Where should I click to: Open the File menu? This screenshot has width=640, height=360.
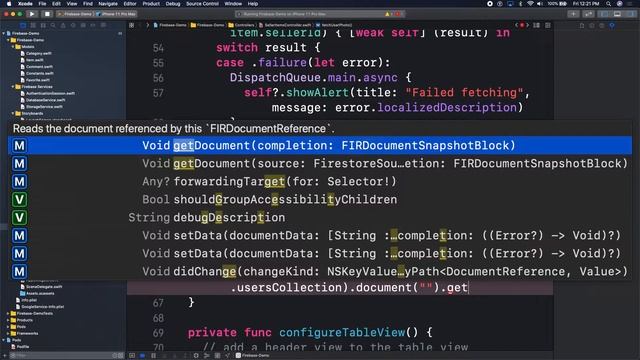[x=42, y=4]
